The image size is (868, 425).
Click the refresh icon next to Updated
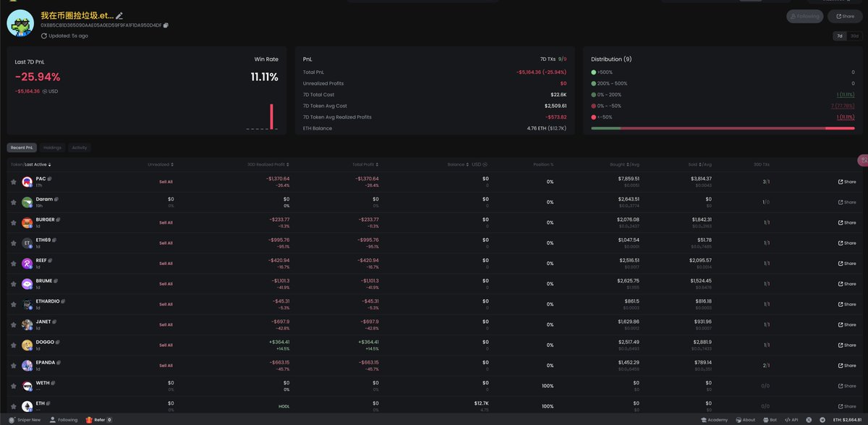(x=44, y=35)
